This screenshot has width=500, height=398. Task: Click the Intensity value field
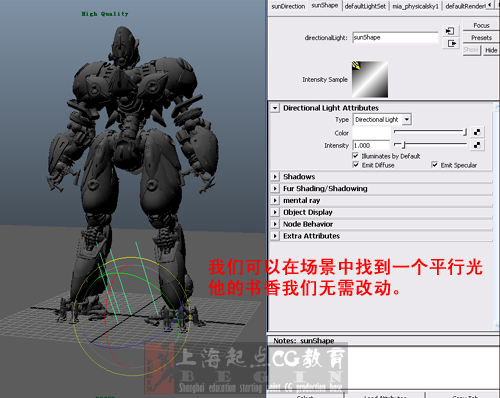[x=371, y=145]
